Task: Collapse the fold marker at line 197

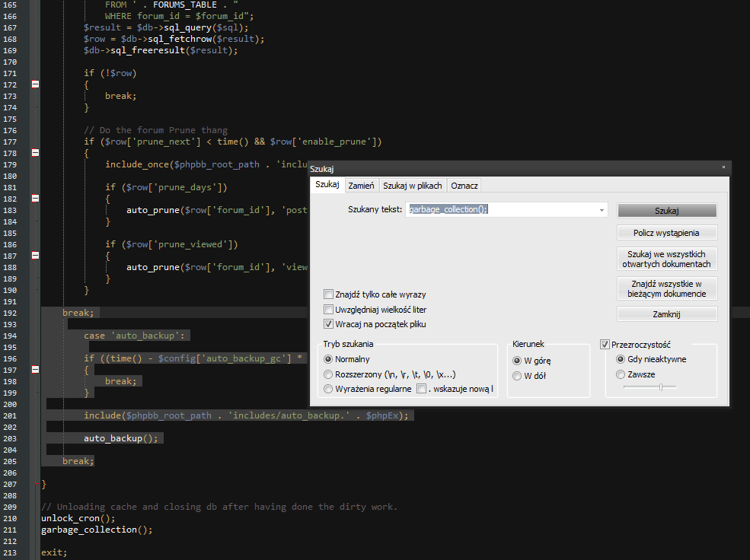Action: (35, 369)
